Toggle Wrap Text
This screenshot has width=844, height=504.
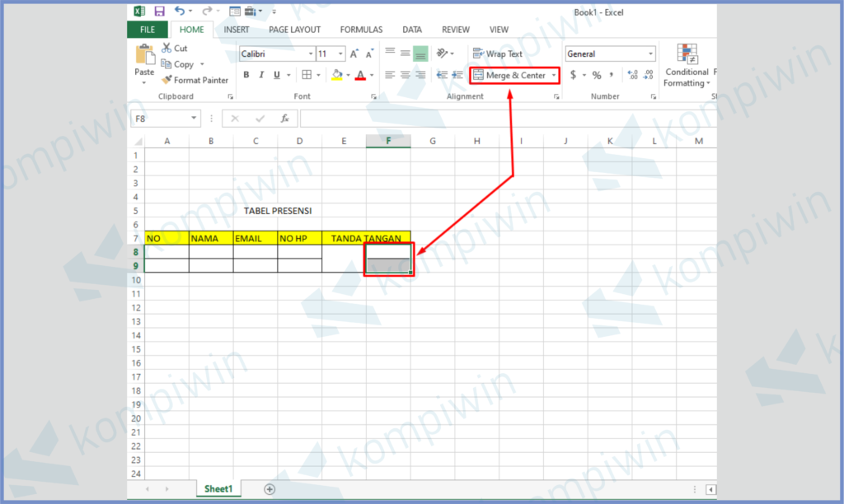(x=498, y=54)
